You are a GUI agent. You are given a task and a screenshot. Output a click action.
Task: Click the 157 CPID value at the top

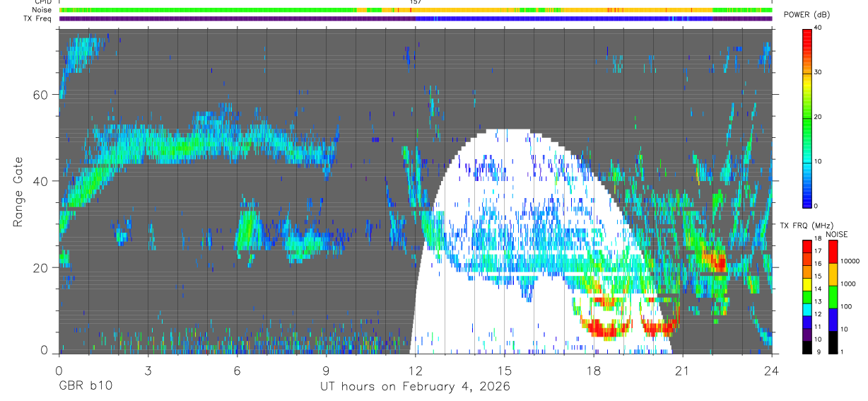415,2
